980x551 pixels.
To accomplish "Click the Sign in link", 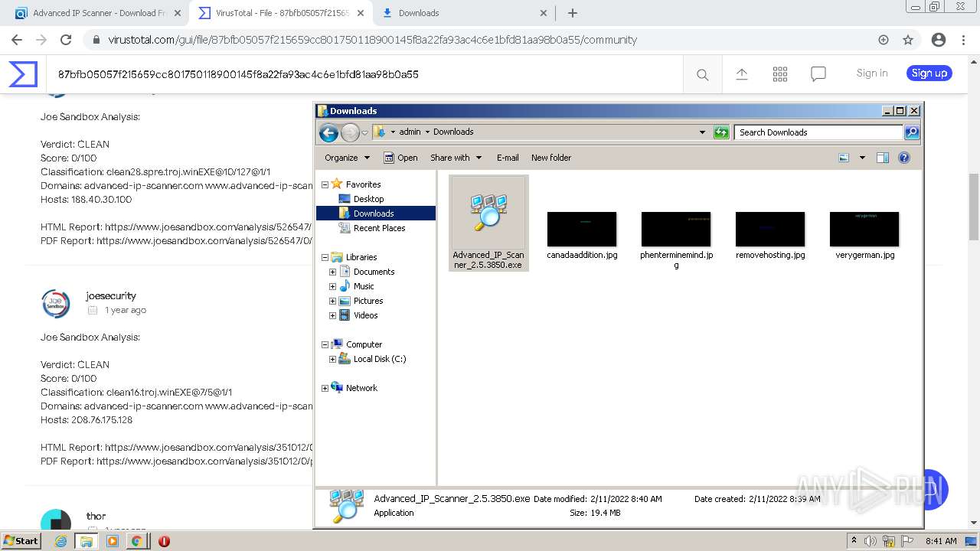I will click(x=872, y=73).
